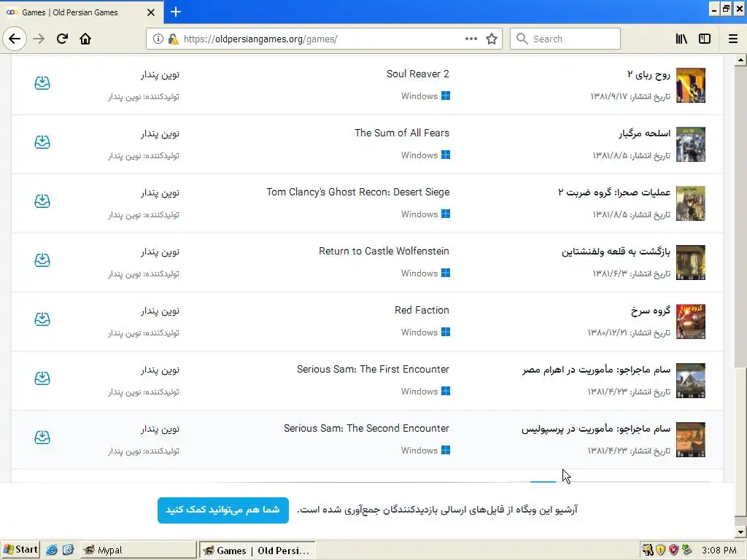The height and width of the screenshot is (560, 747).
Task: Open the Red Faction title link
Action: [x=422, y=310]
